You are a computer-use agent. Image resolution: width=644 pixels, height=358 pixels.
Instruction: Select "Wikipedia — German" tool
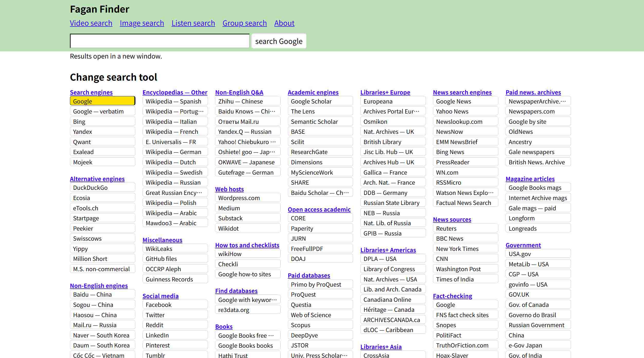[175, 152]
